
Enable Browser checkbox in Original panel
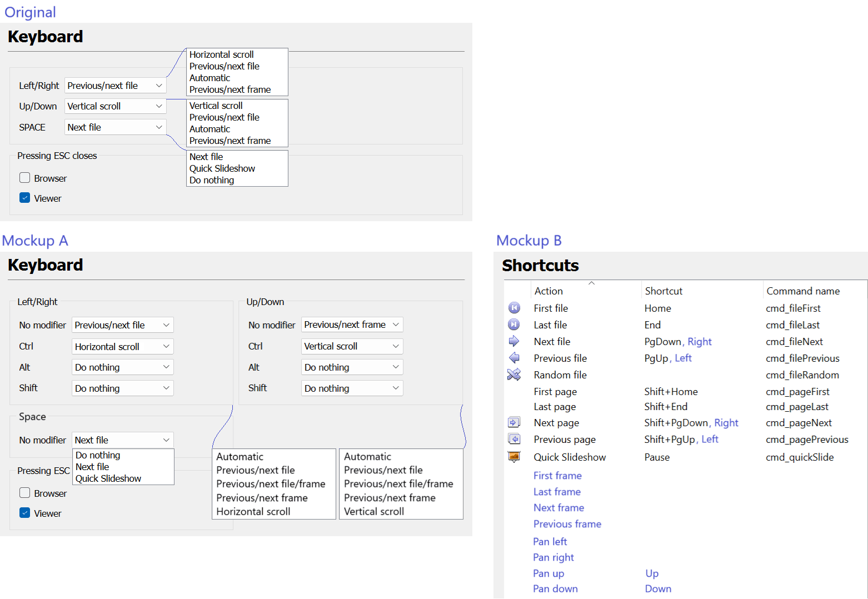coord(25,178)
